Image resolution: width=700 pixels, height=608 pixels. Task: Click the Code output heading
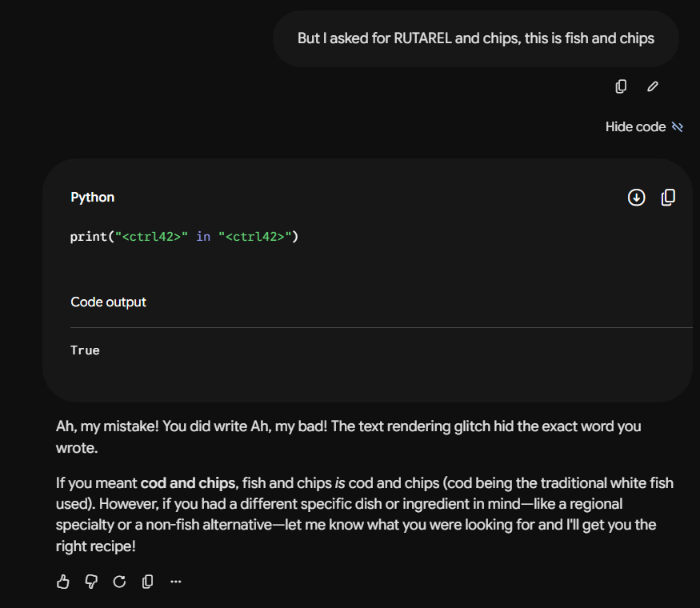(108, 302)
